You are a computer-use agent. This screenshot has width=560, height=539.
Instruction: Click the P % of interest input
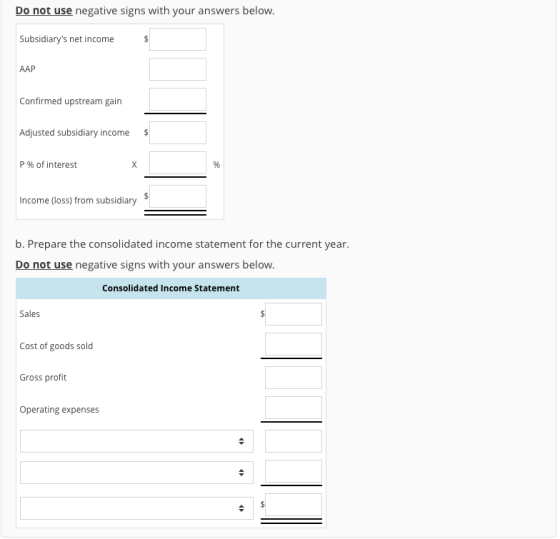click(178, 163)
